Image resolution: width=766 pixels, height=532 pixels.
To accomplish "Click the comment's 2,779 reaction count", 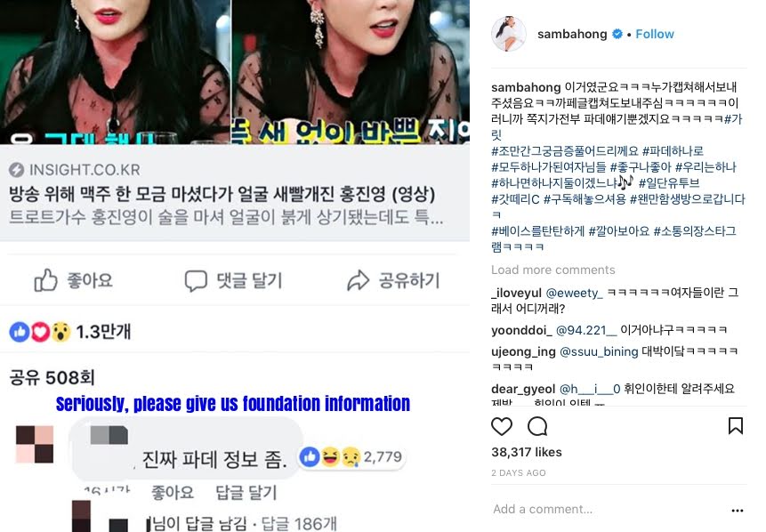I will click(x=383, y=456).
